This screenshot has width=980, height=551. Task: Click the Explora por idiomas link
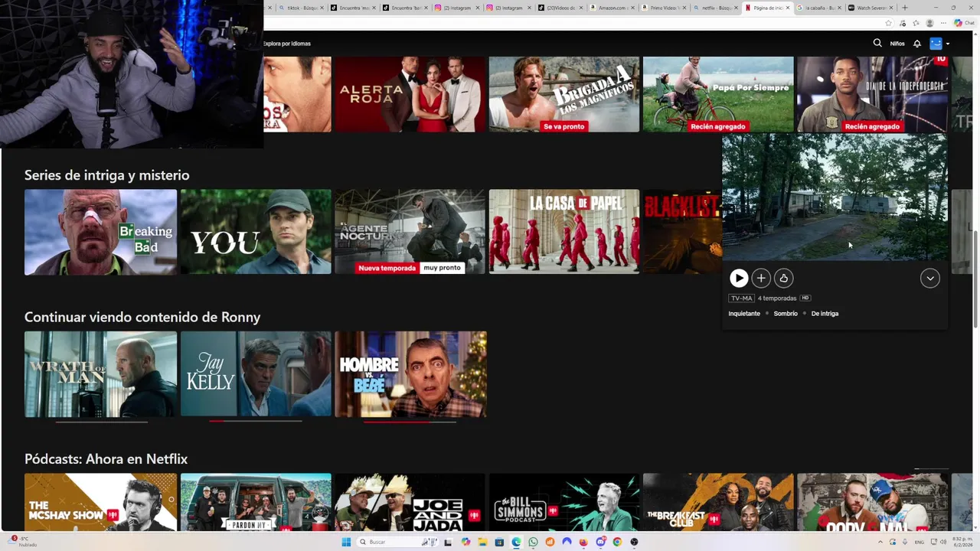[287, 44]
